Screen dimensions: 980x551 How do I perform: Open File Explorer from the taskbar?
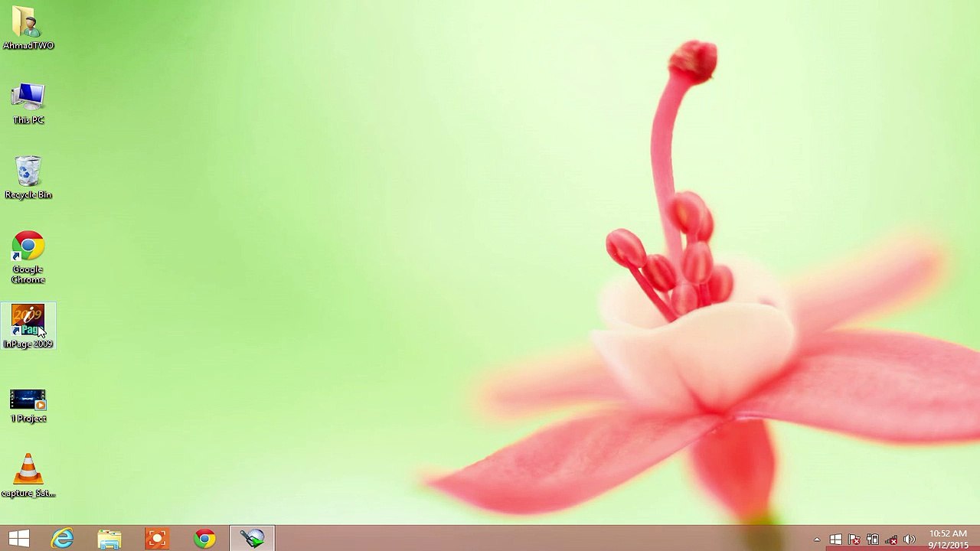point(109,539)
